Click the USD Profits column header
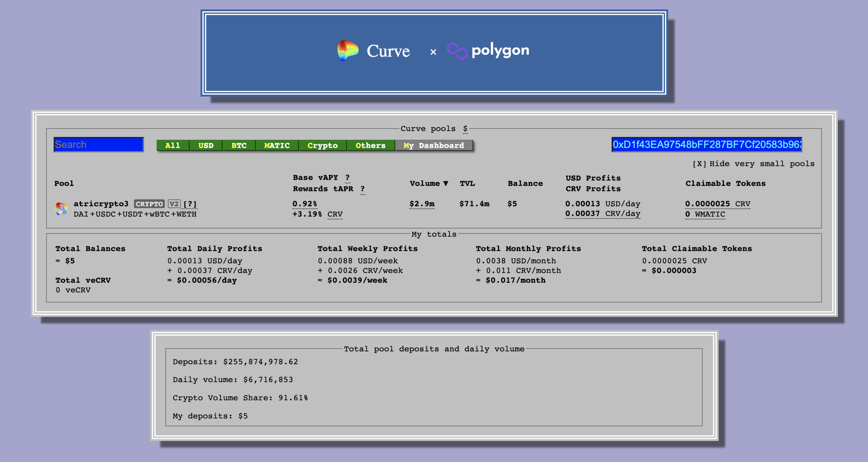The width and height of the screenshot is (868, 462). point(593,178)
